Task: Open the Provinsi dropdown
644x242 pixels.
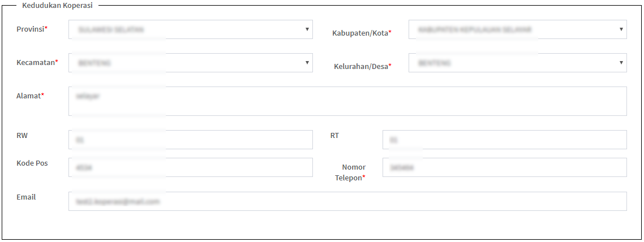Action: (x=190, y=29)
